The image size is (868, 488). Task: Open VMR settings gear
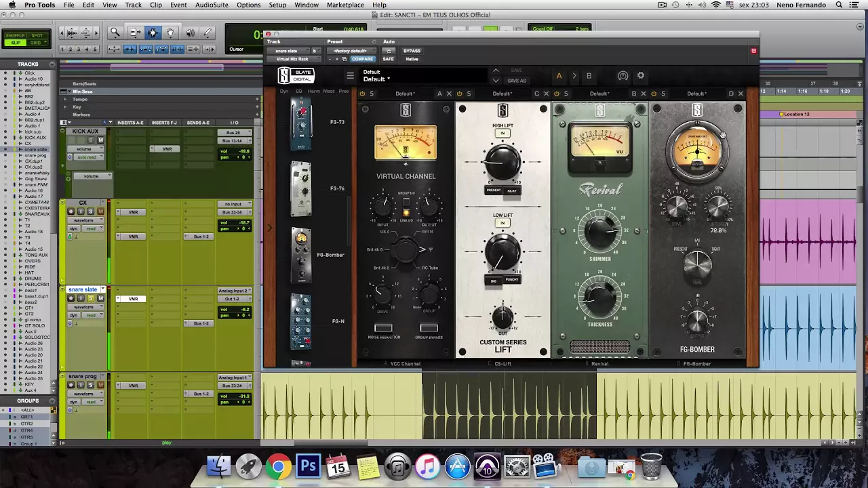click(641, 76)
